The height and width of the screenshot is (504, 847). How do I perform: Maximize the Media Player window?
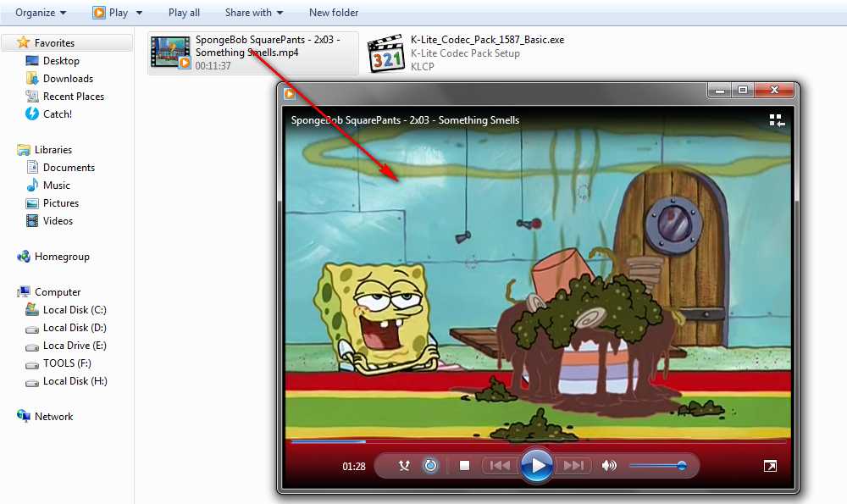pos(743,91)
